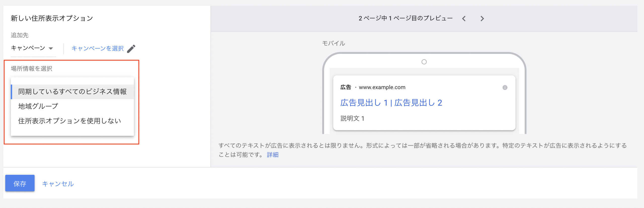
Task: Click the 説明文 1 text in the preview
Action: (352, 118)
